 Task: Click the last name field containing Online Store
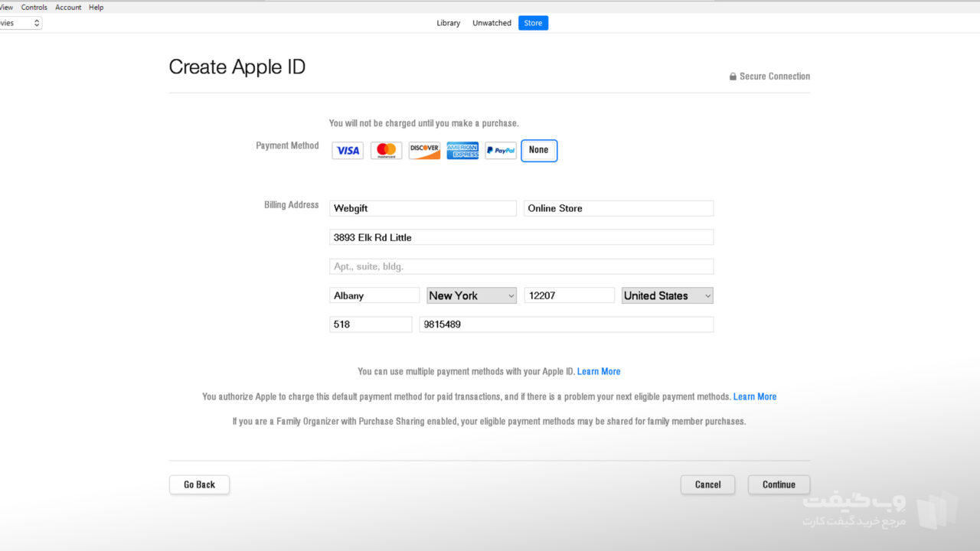619,208
